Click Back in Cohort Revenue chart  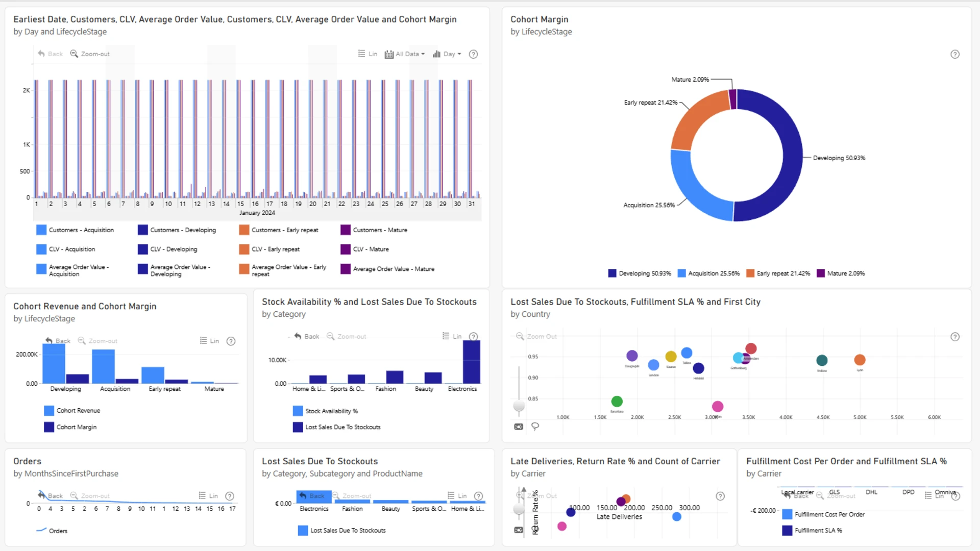pos(58,341)
